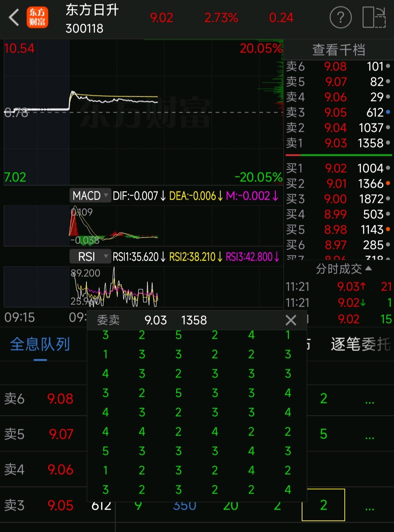Tap the RSI1:35.620 value label
Viewport: 394px width, 532px height.
click(x=139, y=257)
